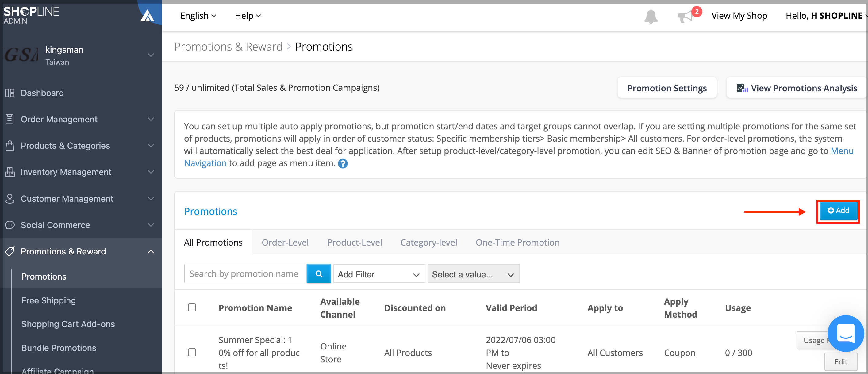The height and width of the screenshot is (374, 868).
Task: Switch to the Order-Level tab
Action: (285, 242)
